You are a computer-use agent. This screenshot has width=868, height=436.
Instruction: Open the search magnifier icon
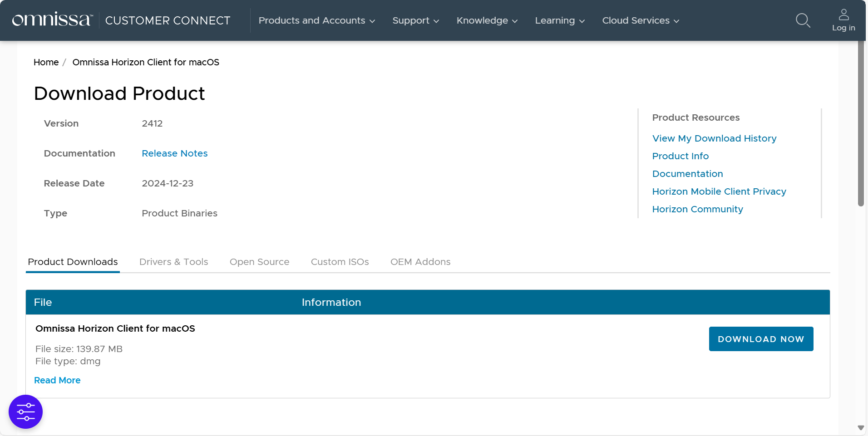click(803, 20)
